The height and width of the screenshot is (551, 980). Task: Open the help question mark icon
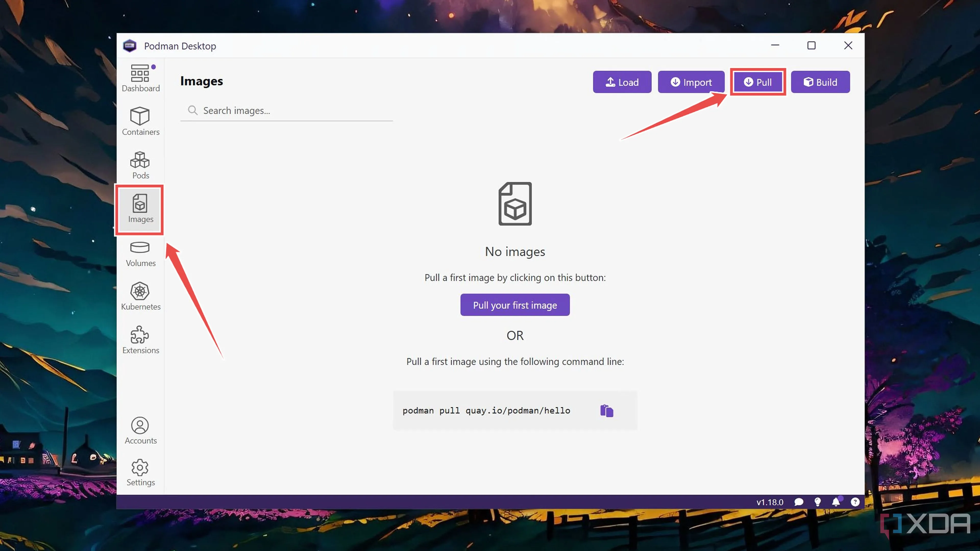tap(855, 502)
